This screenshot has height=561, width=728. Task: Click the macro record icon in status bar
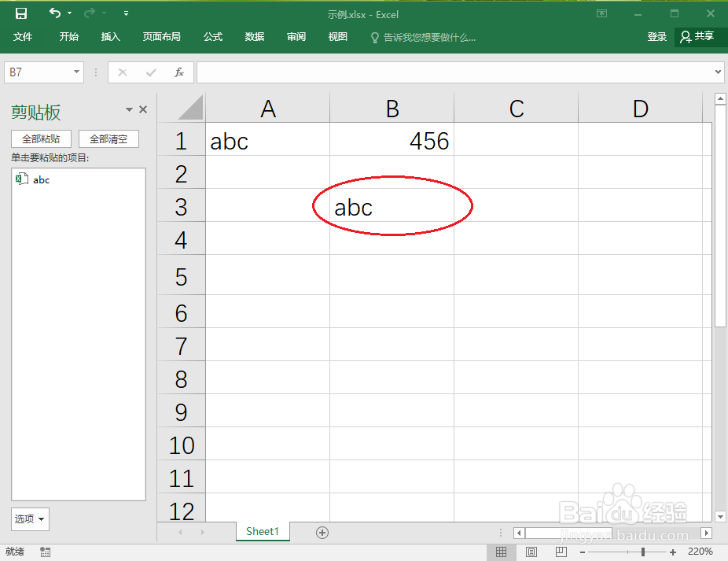(x=45, y=552)
